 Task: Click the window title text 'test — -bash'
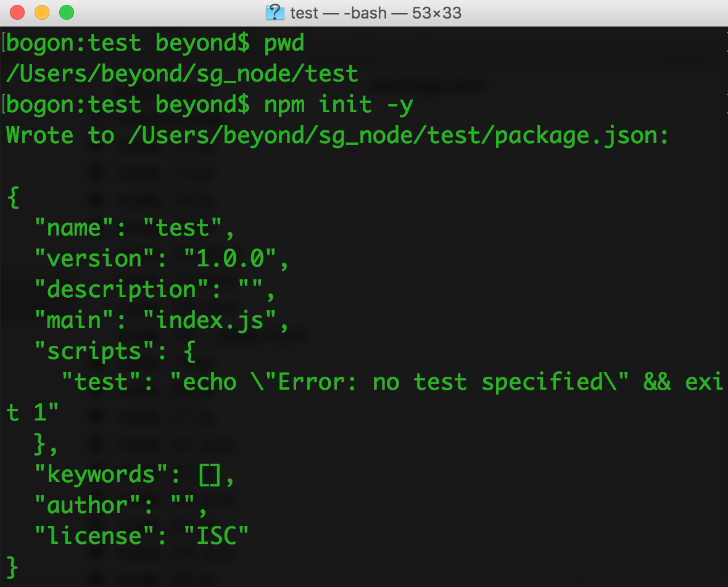point(339,13)
